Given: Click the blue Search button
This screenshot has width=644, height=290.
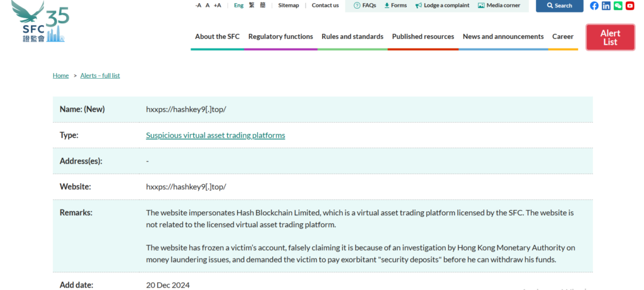Looking at the screenshot, I should [559, 6].
